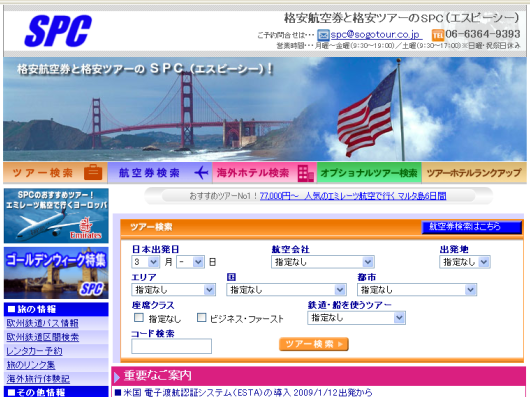530x397 pixels.
Task: Click the 重要なご案内 heading
Action: (x=158, y=375)
